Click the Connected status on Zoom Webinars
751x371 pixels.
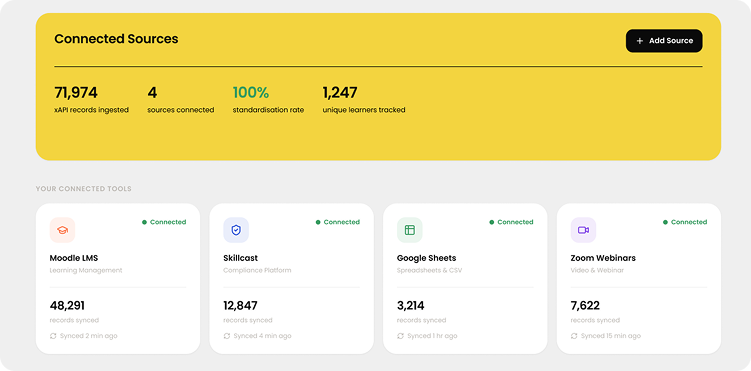[685, 222]
